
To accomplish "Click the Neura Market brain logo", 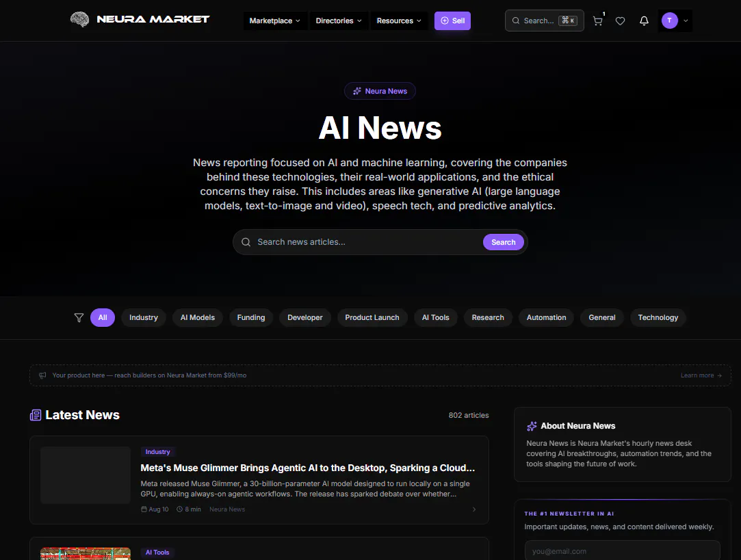I will (x=79, y=19).
